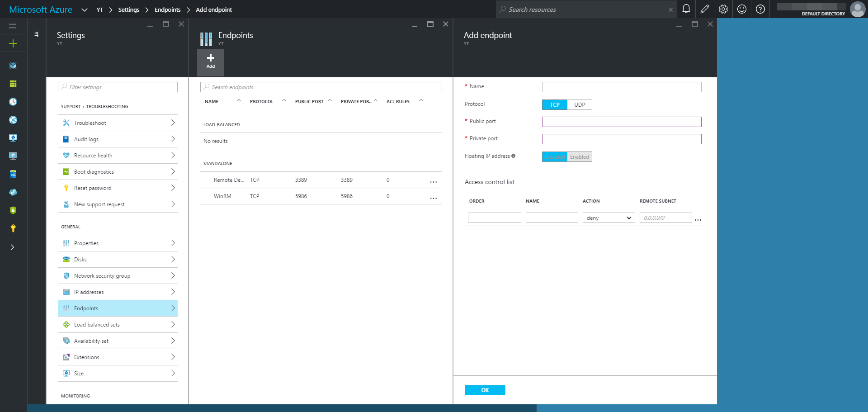Open the deny action dropdown

point(608,218)
